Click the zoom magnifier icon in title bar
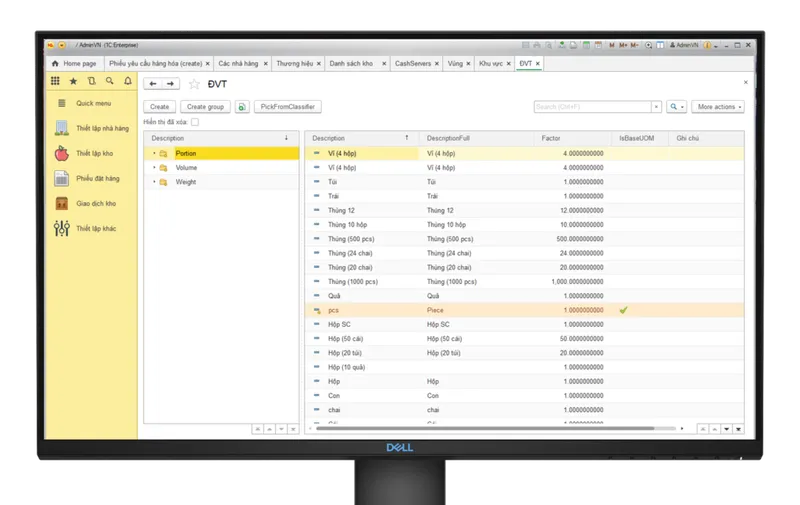 tap(648, 45)
